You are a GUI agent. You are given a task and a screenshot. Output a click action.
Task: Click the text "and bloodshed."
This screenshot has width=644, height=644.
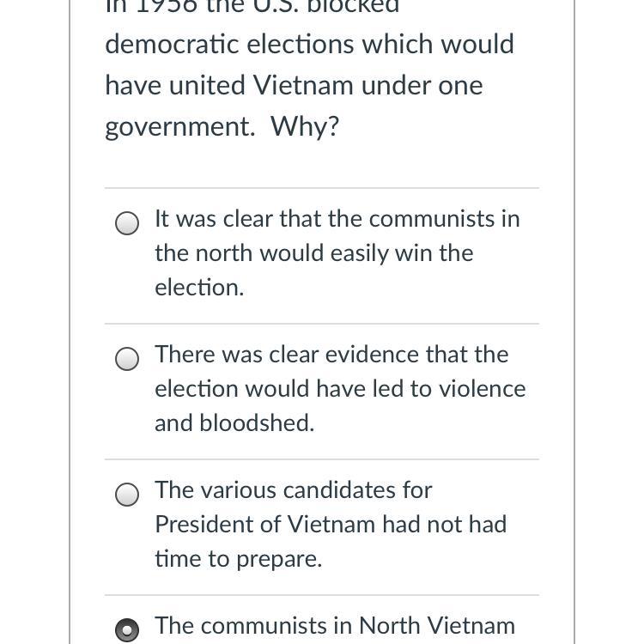coord(234,423)
